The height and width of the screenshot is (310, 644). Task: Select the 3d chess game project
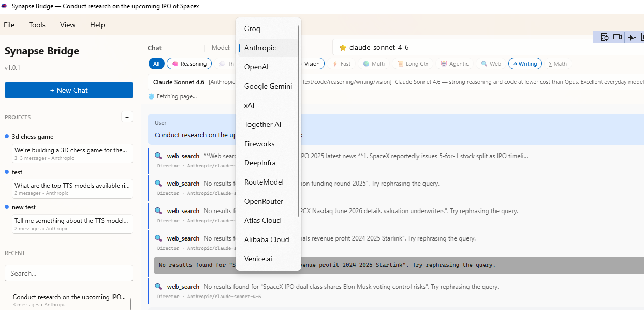pyautogui.click(x=33, y=137)
